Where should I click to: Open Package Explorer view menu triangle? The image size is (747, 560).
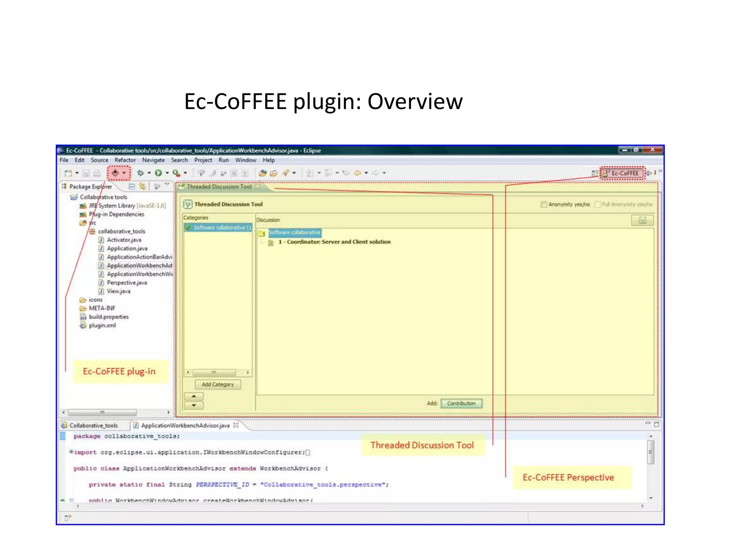(167, 184)
